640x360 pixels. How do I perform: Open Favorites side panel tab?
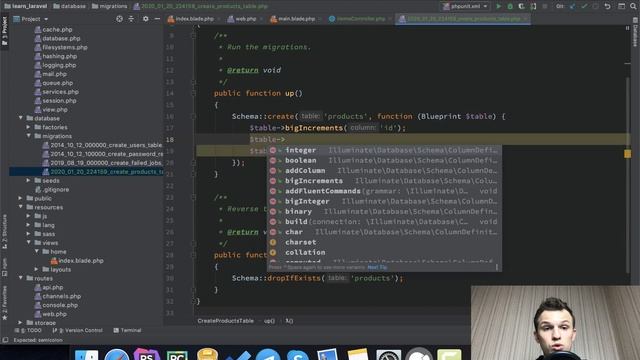[x=5, y=303]
